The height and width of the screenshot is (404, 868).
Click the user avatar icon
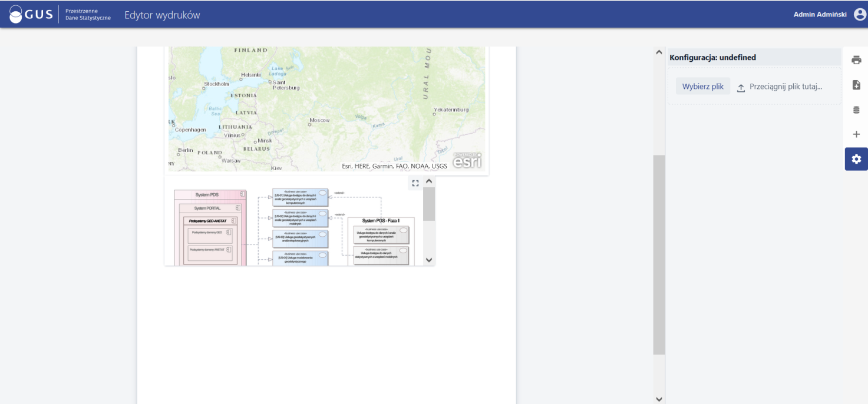pyautogui.click(x=859, y=14)
